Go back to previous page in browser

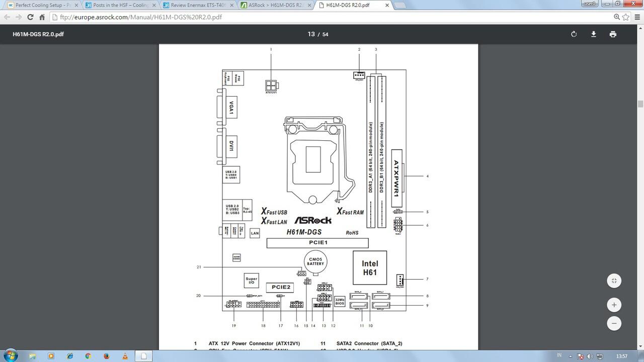click(x=7, y=17)
